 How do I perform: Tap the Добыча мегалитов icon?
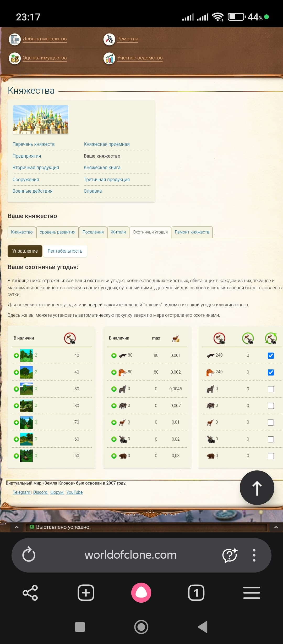(x=15, y=39)
